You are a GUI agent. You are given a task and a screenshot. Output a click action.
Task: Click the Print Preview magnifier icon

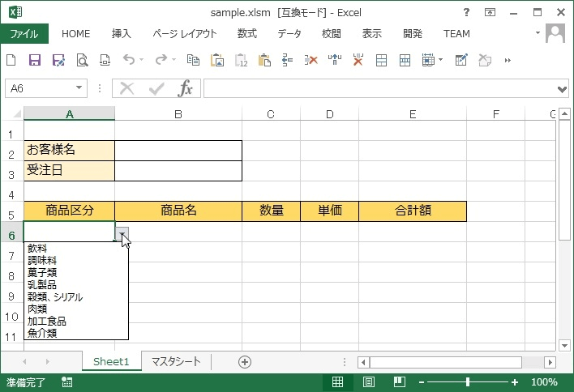pos(82,60)
